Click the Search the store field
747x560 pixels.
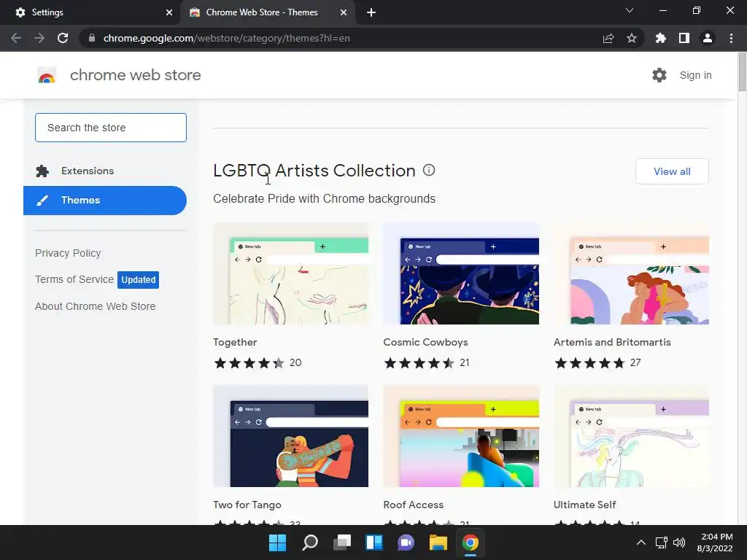pyautogui.click(x=111, y=128)
